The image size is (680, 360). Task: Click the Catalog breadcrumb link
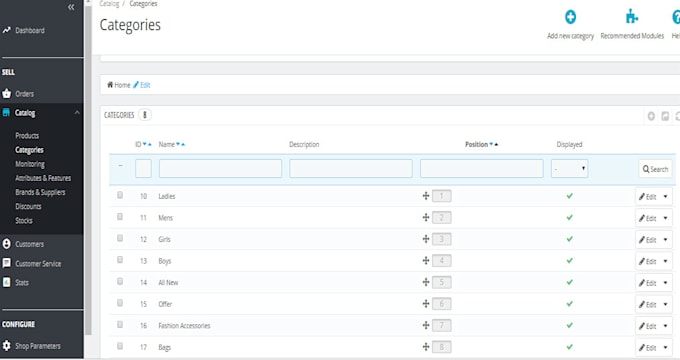[109, 3]
